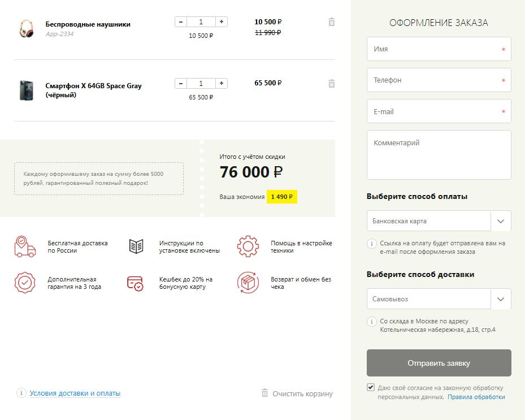Click into the Комментарий text area

[439, 155]
